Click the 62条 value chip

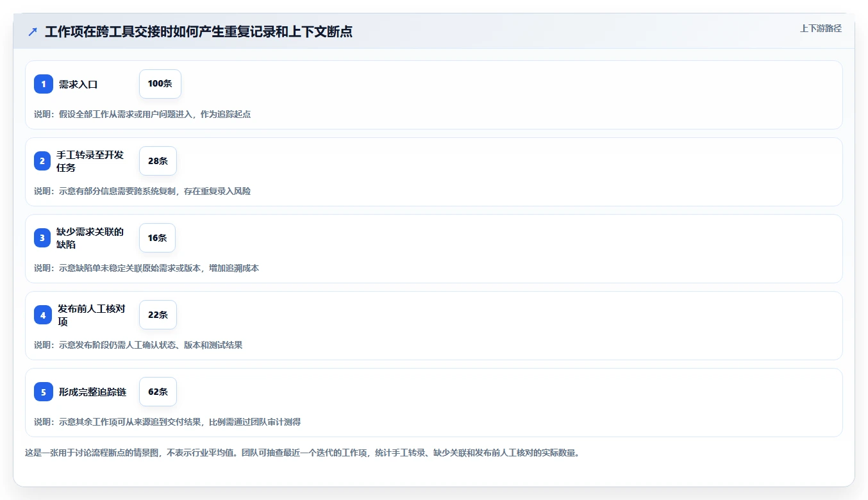click(x=158, y=392)
